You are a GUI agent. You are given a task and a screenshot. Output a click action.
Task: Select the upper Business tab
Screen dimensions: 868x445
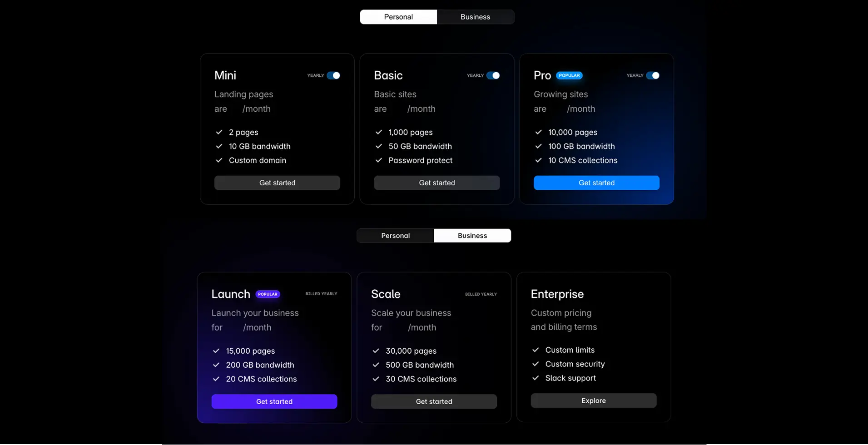coord(475,17)
